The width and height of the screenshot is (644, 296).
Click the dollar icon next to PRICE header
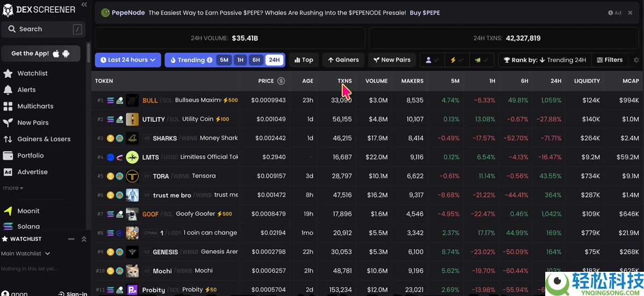(281, 81)
